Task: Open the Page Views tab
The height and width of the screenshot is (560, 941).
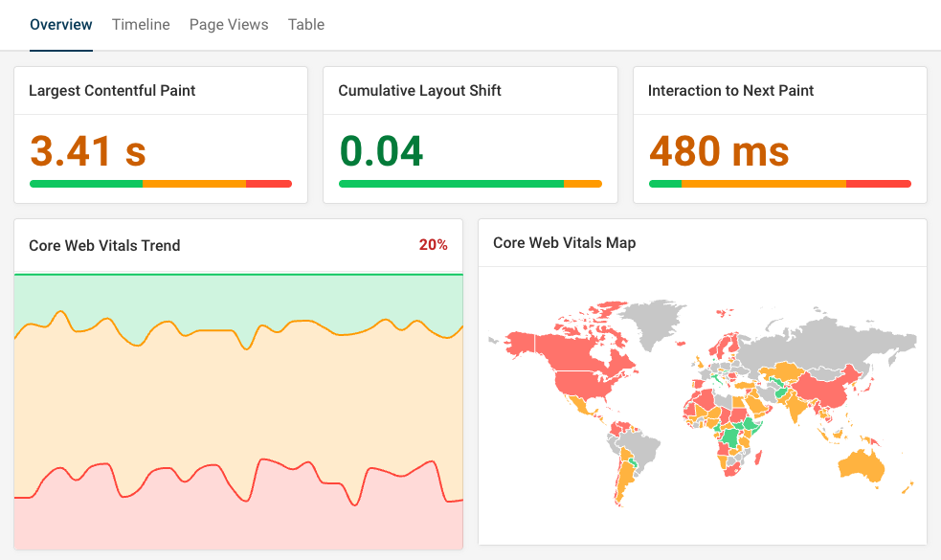Action: tap(229, 25)
